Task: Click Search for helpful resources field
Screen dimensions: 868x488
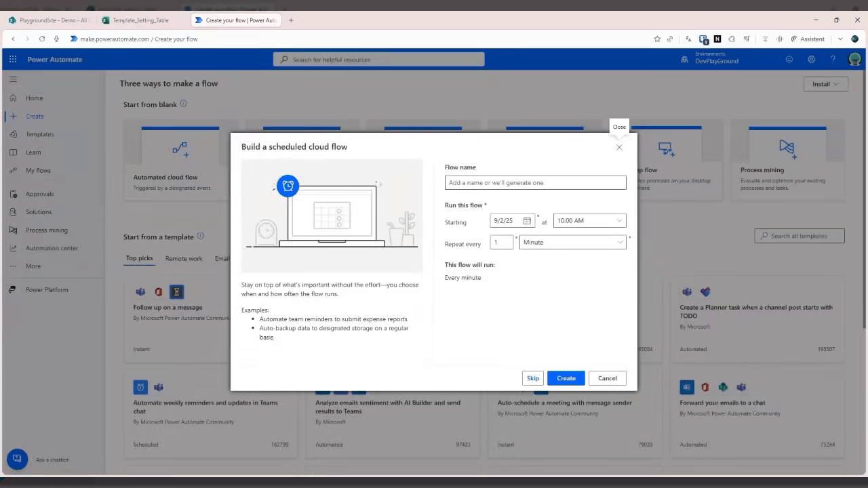Action: pos(379,60)
